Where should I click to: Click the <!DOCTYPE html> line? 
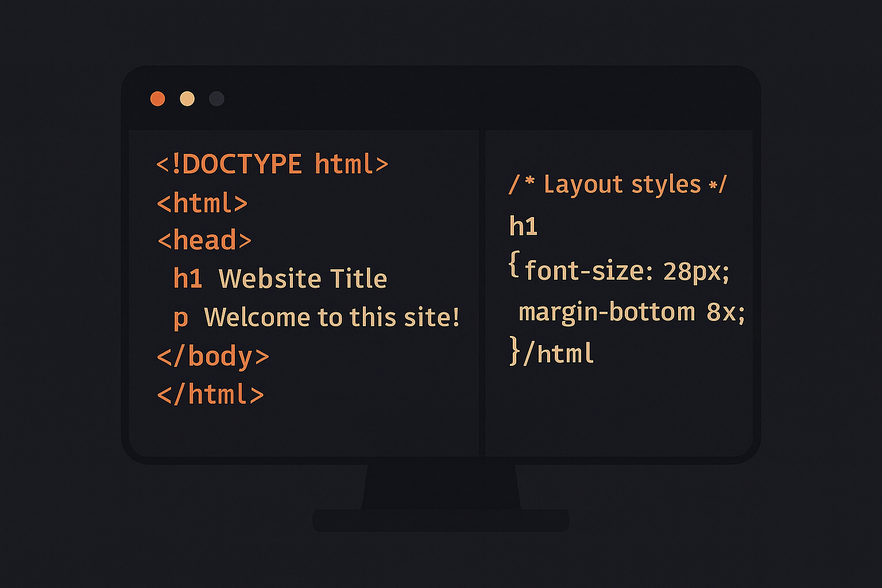click(x=272, y=165)
